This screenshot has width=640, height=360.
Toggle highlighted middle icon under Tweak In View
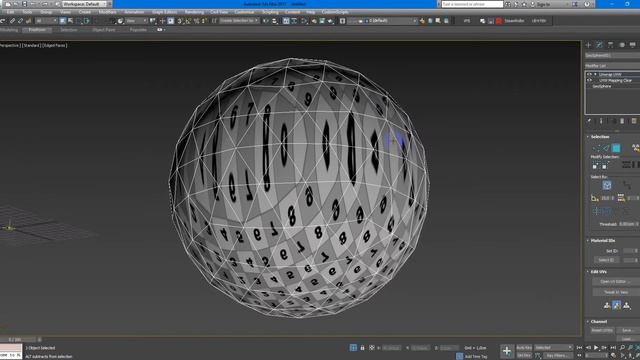pyautogui.click(x=616, y=304)
